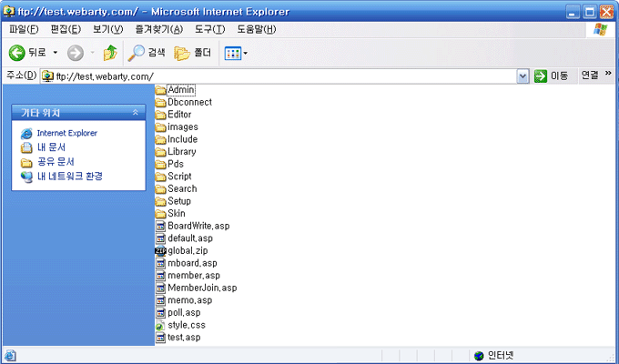Image resolution: width=619 pixels, height=364 pixels.
Task: Open the Admin folder
Action: point(181,89)
